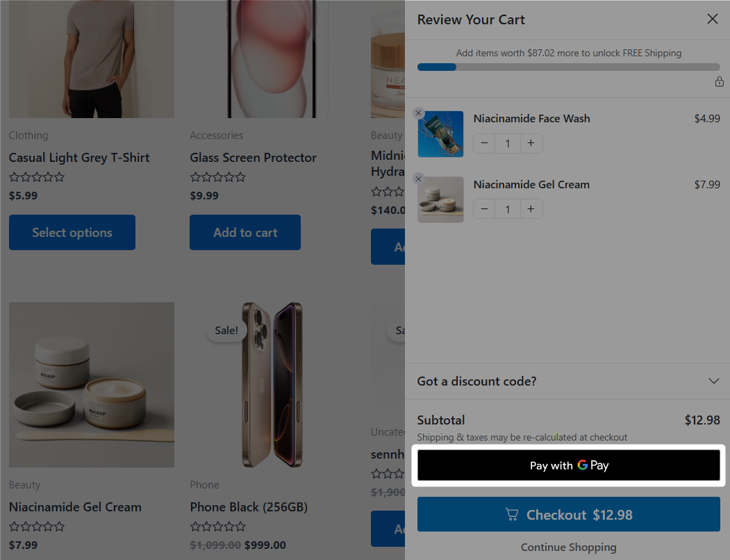730x560 pixels.
Task: Rate the Casual Light Grey T-Shirt stars
Action: 37,177
